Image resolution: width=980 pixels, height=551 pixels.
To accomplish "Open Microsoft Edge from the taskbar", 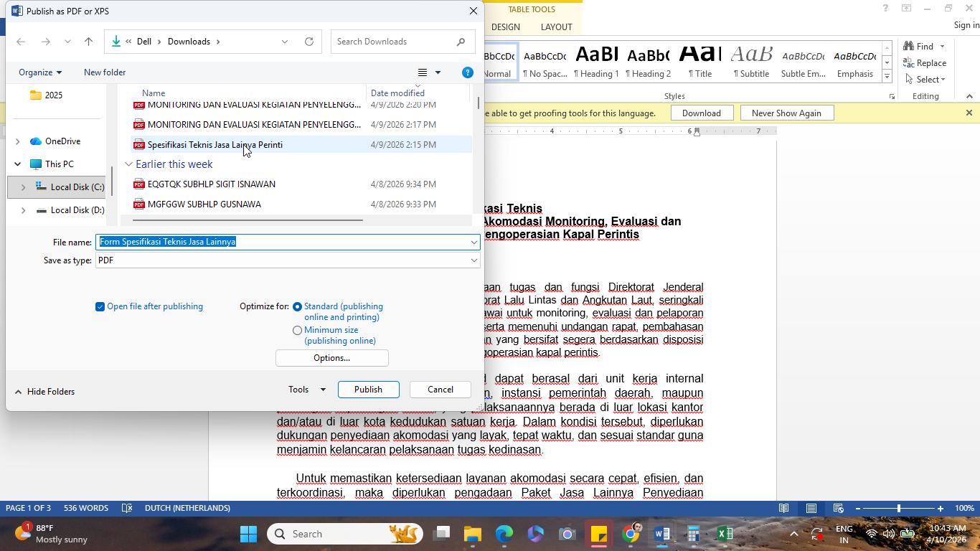I will pyautogui.click(x=504, y=534).
